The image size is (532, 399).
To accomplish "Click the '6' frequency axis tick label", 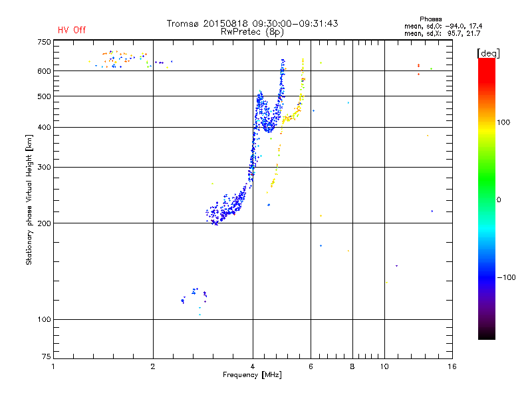I will tap(311, 366).
